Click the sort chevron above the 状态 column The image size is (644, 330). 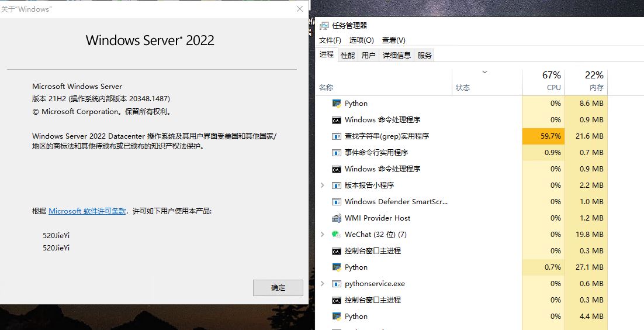484,72
